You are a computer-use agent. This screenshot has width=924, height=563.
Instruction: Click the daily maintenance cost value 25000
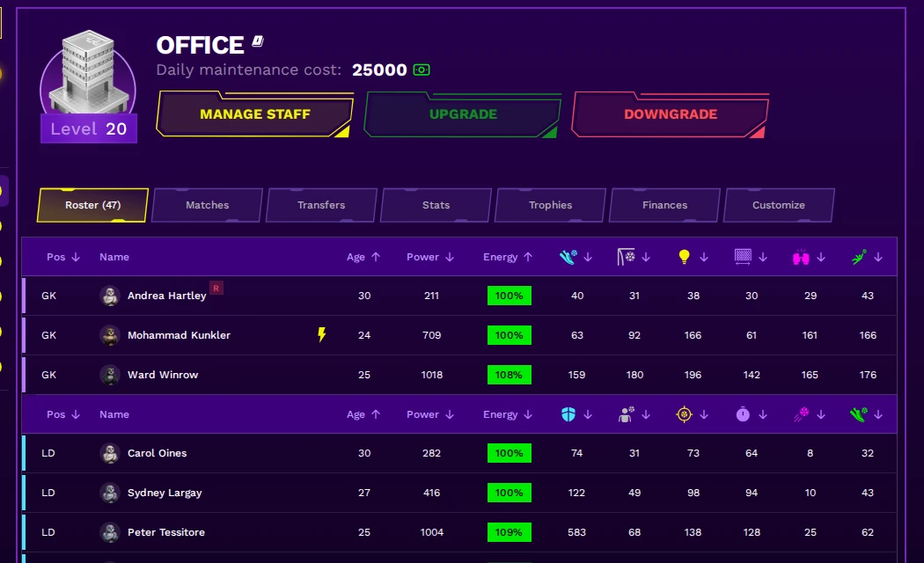pyautogui.click(x=379, y=70)
